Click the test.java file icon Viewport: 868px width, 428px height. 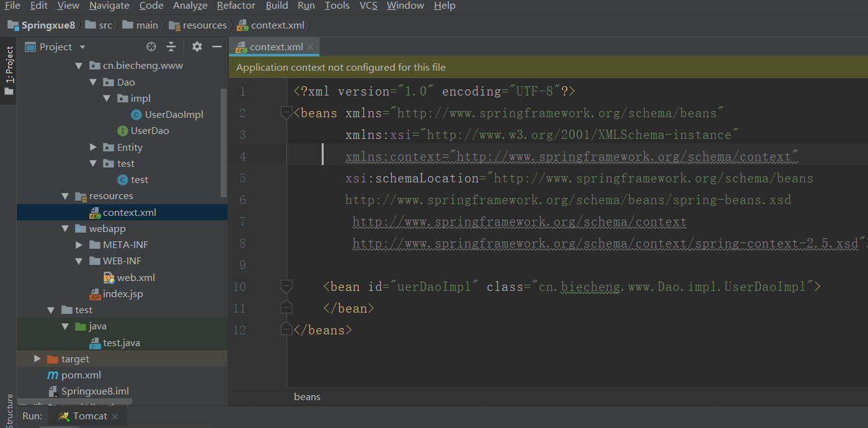95,343
